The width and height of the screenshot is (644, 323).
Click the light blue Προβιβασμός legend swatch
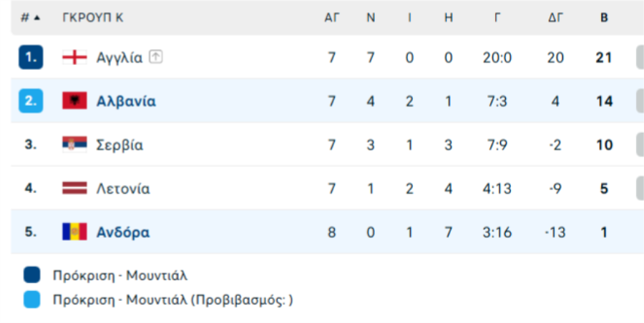pos(31,300)
